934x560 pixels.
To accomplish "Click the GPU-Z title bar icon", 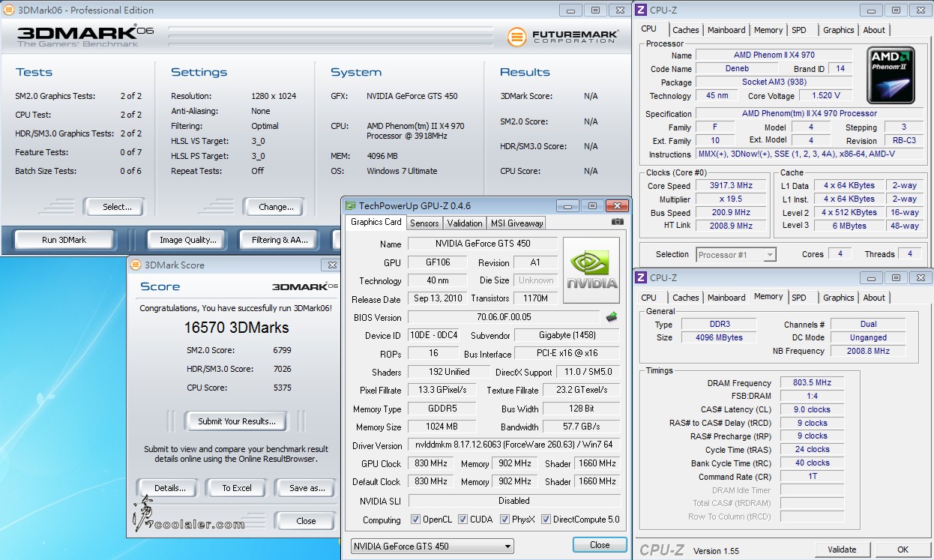I will coord(350,205).
